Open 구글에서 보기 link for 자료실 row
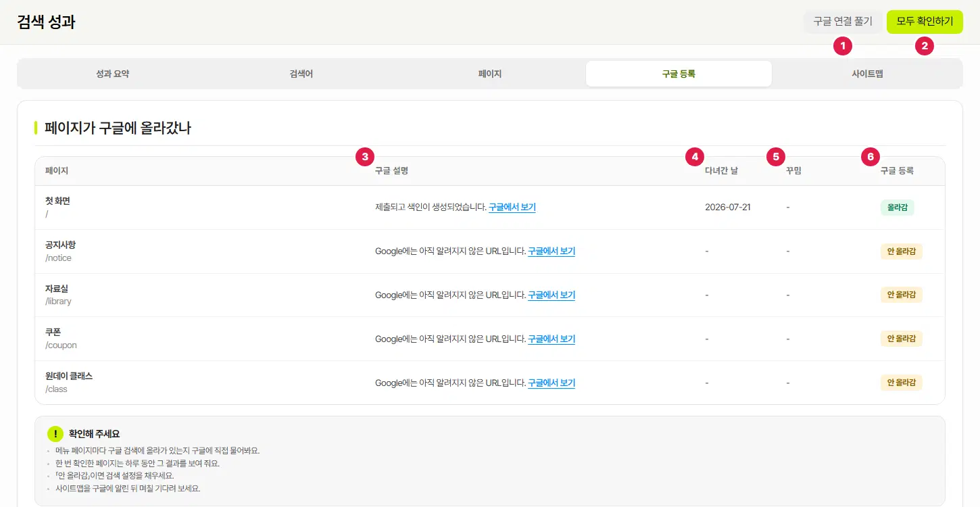Image resolution: width=980 pixels, height=507 pixels. [552, 295]
